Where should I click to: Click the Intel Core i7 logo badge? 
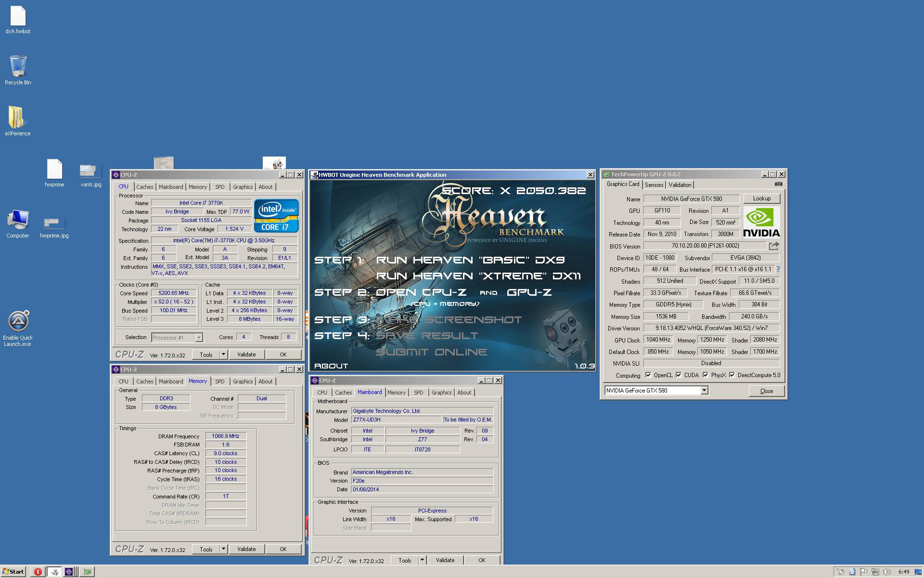[x=276, y=215]
